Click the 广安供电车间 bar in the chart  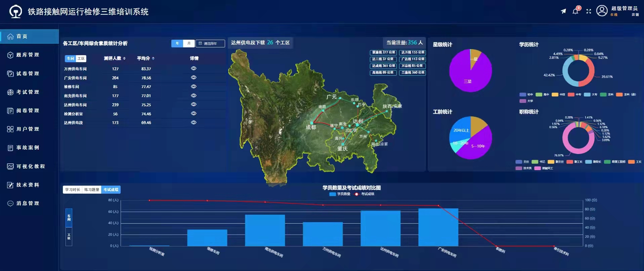(x=438, y=227)
